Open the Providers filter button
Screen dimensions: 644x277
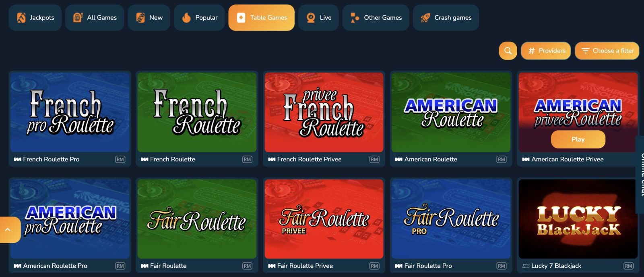pos(546,51)
